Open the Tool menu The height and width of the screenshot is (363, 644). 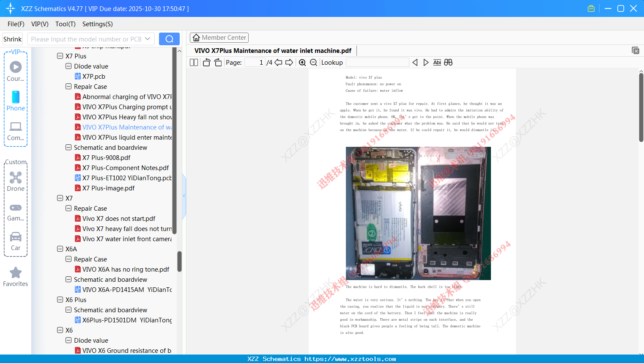pyautogui.click(x=65, y=24)
